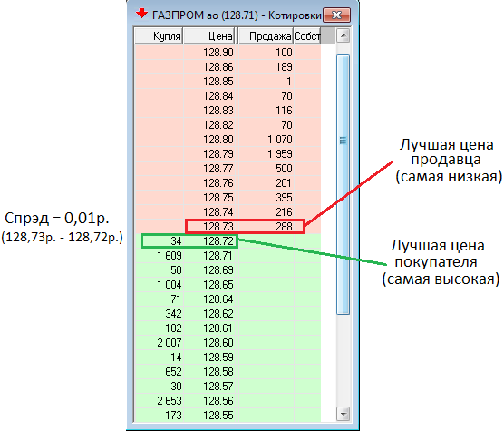
Task: Click sell volume 288
Action: 267,227
